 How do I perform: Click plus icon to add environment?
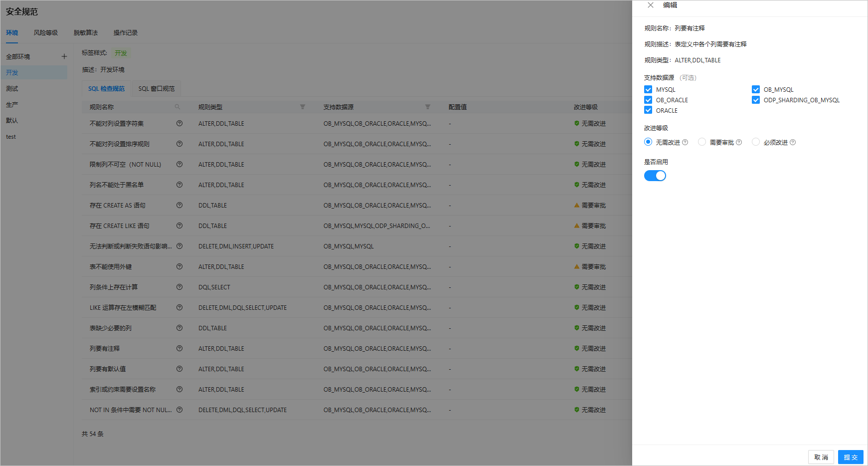tap(64, 56)
